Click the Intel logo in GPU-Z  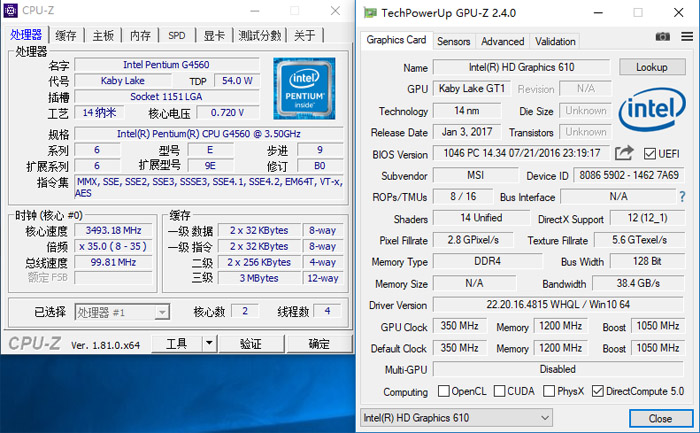coord(652,109)
